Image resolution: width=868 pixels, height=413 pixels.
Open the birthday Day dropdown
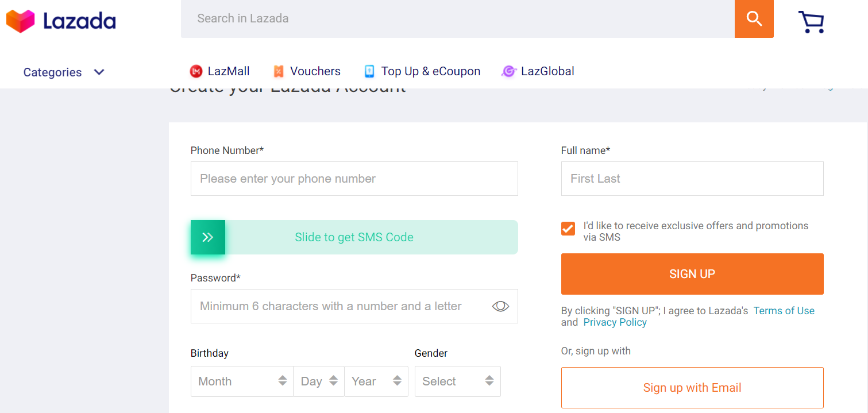319,381
